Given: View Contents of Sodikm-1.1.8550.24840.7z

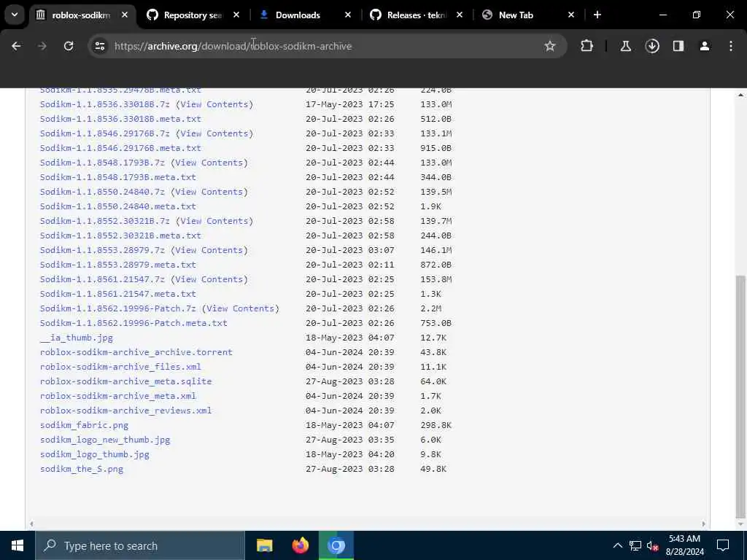Looking at the screenshot, I should click(209, 192).
